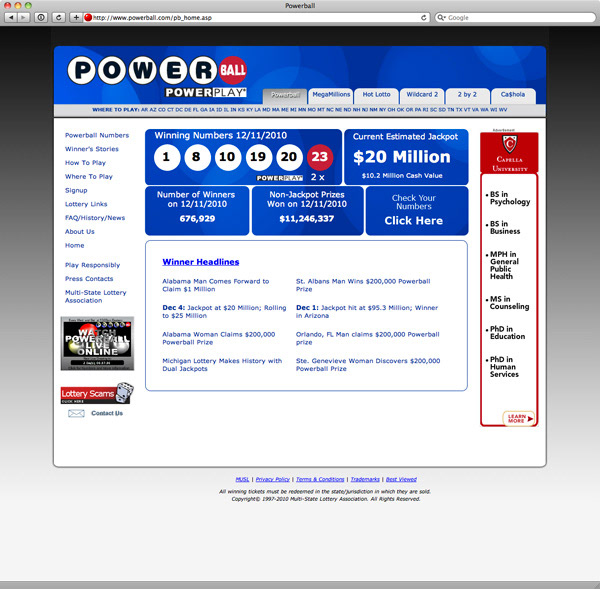This screenshot has width=600, height=589.
Task: Open the Wildcard 2 tab
Action: click(422, 96)
